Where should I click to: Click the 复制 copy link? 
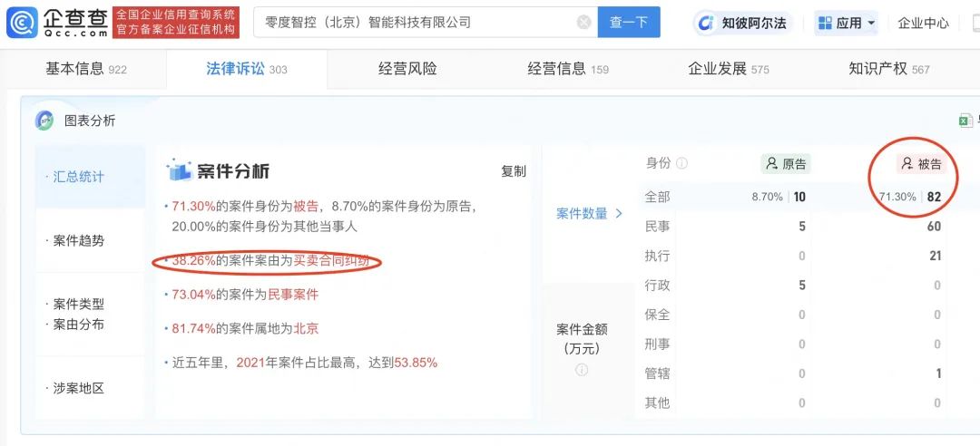coord(514,171)
